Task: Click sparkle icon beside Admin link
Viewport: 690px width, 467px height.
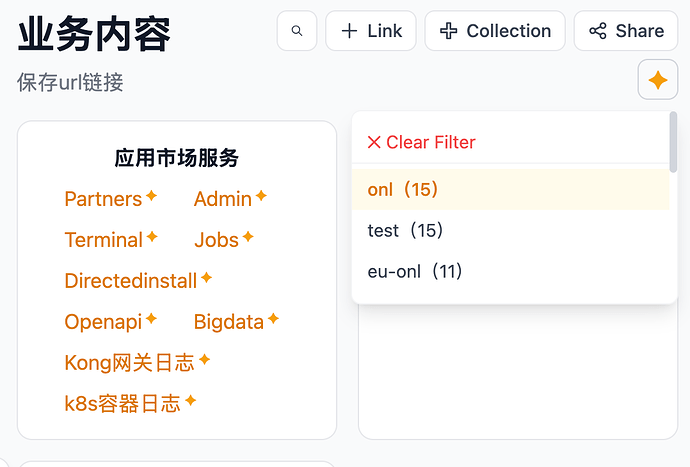Action: click(x=261, y=196)
